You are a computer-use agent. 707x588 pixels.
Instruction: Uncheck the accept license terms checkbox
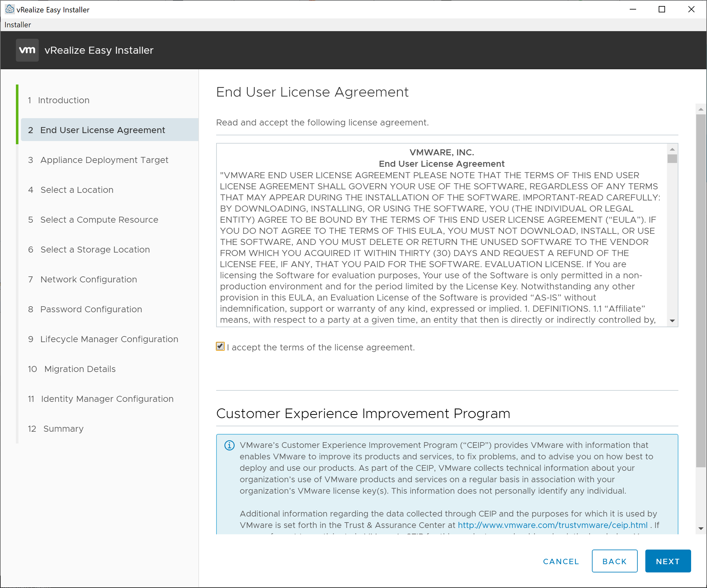tap(220, 346)
